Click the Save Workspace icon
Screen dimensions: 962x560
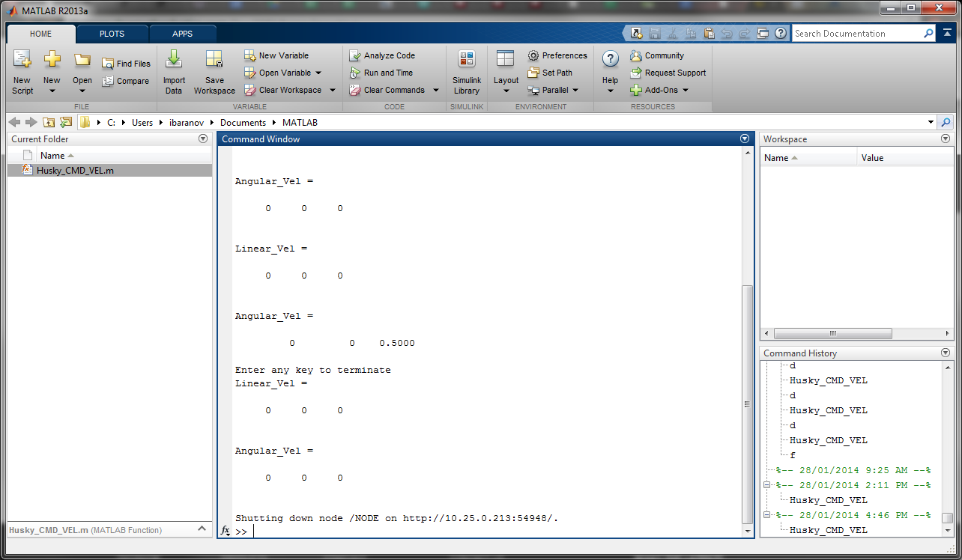coord(214,60)
